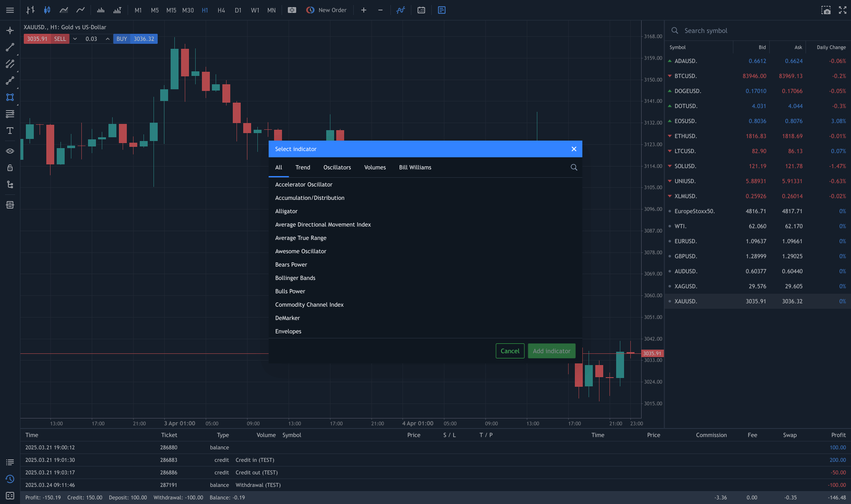Select the text drawing tool
The image size is (851, 504).
(10, 131)
